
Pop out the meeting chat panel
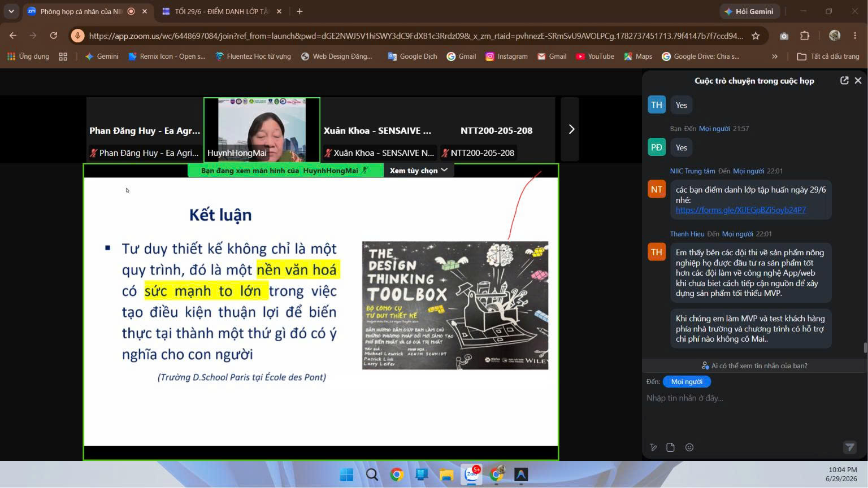(x=844, y=81)
